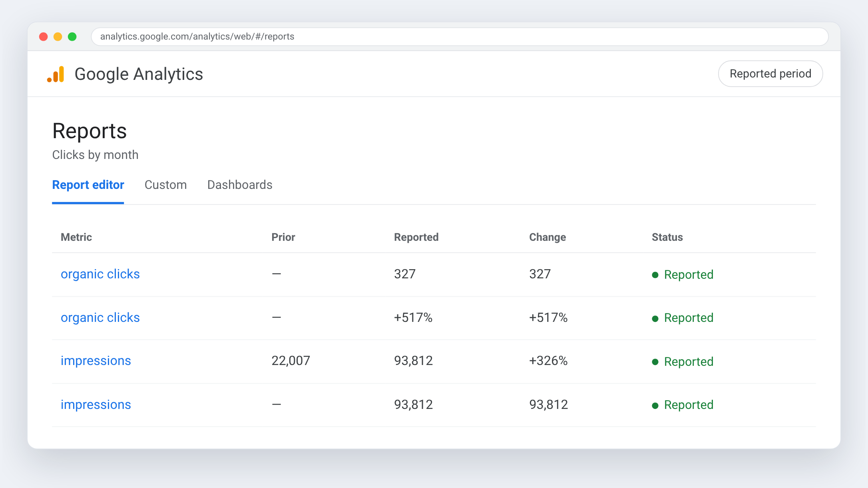
Task: Click the Metric column header
Action: [x=76, y=237]
